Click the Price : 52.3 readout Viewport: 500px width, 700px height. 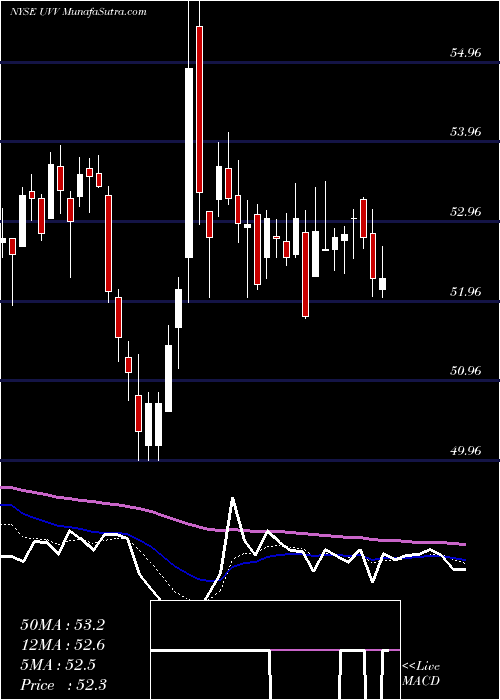(63, 685)
